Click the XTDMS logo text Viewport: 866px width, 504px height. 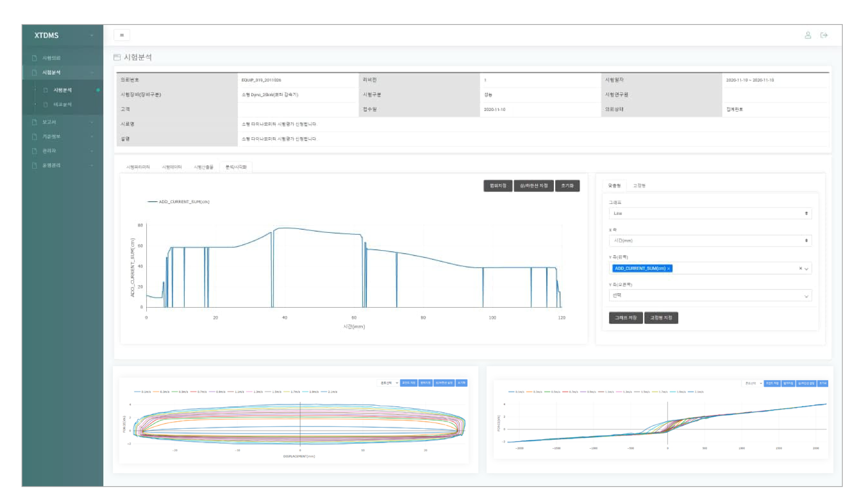(x=46, y=35)
